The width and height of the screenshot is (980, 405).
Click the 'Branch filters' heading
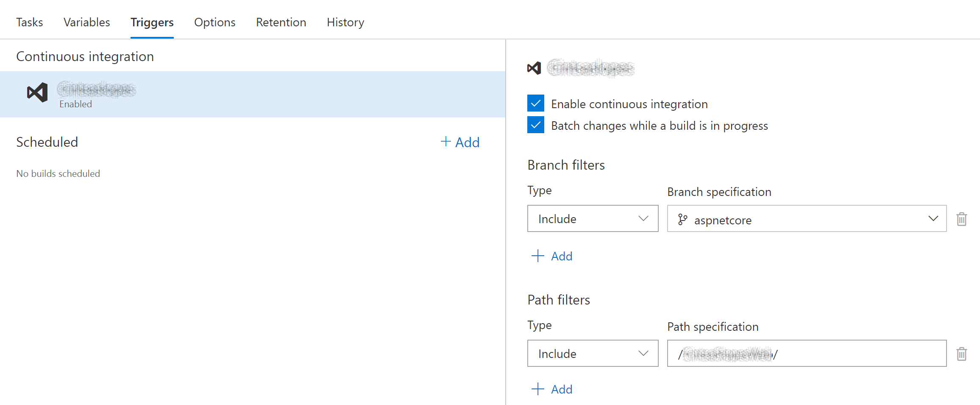point(566,165)
